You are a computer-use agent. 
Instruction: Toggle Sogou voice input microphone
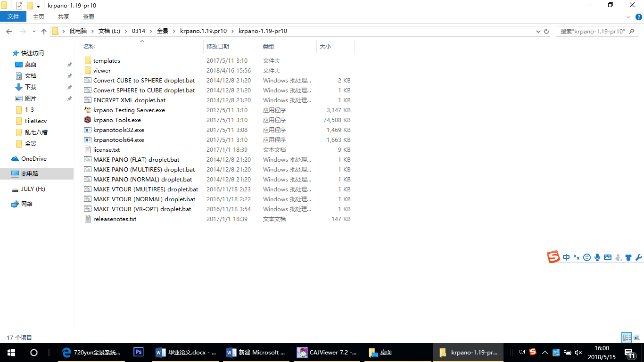point(597,257)
